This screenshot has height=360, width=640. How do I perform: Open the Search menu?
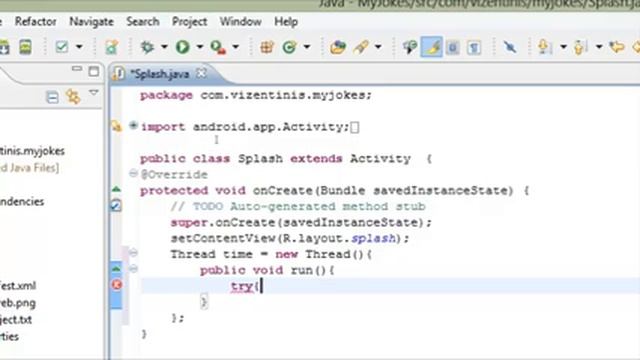point(142,22)
